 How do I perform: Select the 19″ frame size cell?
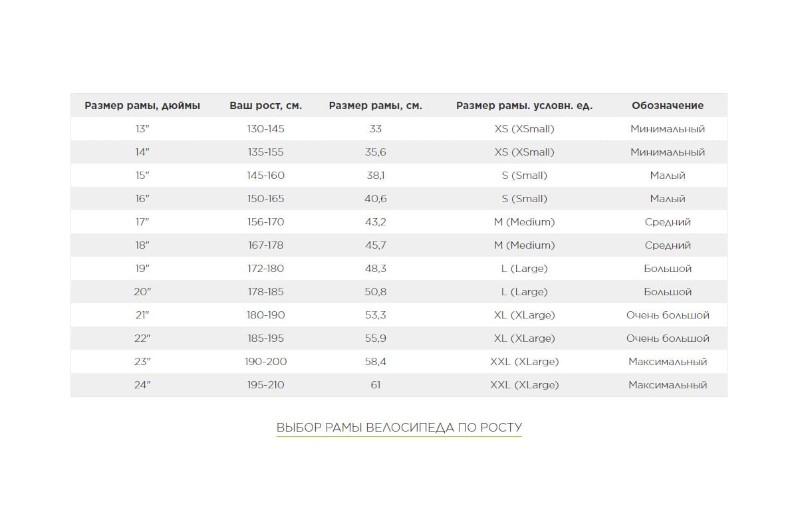[142, 269]
